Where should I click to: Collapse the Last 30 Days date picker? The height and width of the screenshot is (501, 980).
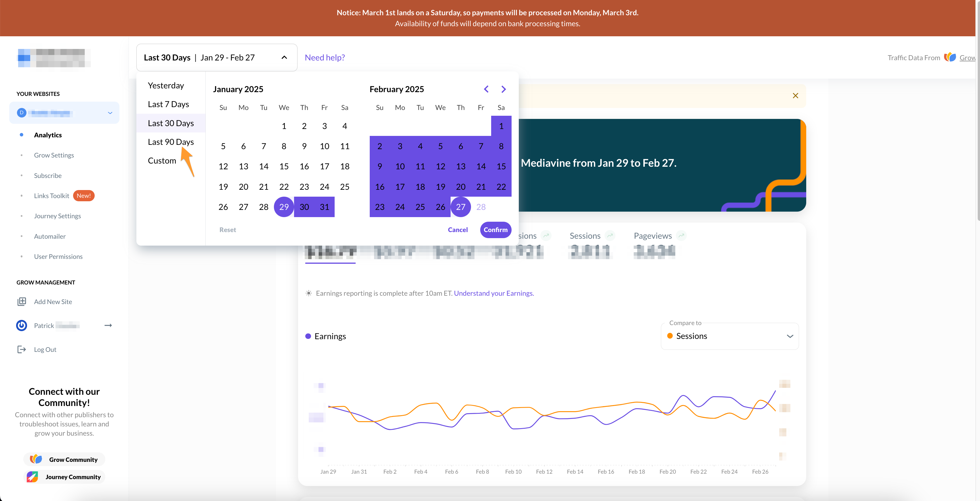pos(284,58)
